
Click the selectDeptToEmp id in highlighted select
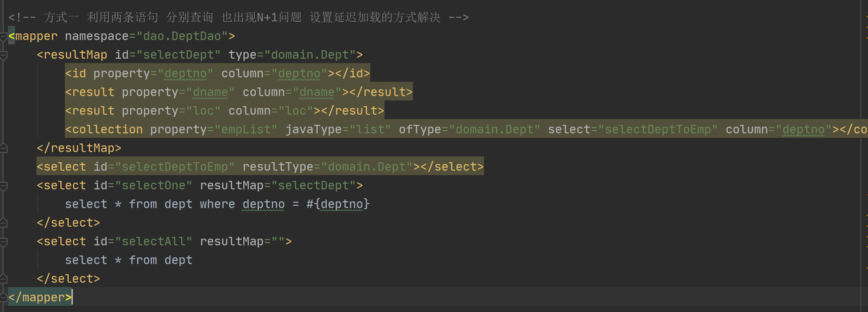click(x=174, y=167)
